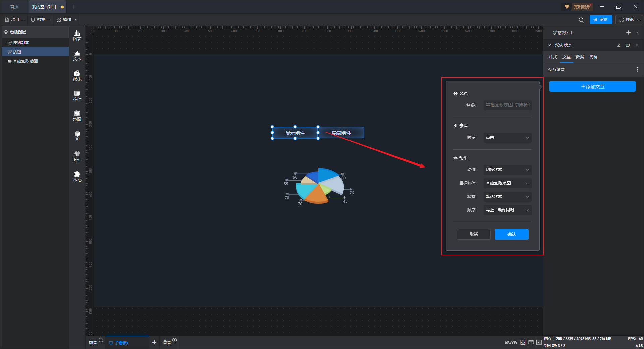The height and width of the screenshot is (349, 644).
Task: Click the edit pencil icon for 默认状态
Action: (x=619, y=45)
